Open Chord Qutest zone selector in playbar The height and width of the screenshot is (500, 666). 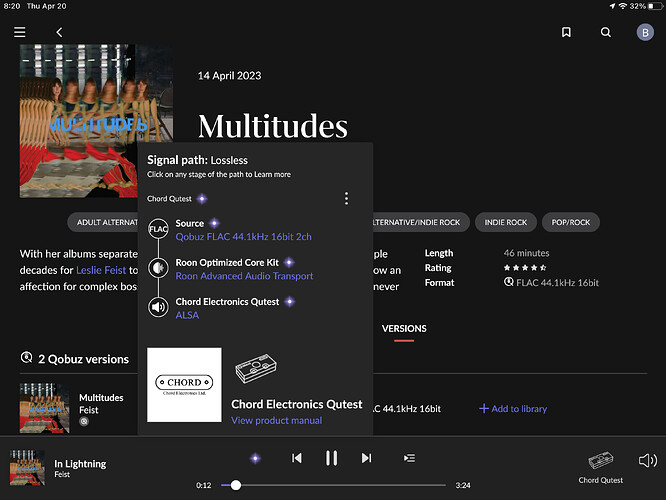click(600, 467)
